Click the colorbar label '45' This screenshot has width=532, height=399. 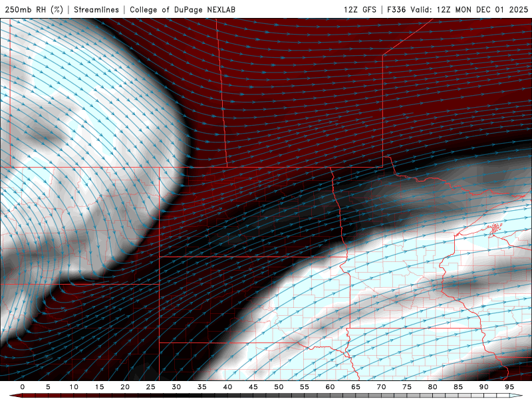click(x=253, y=387)
